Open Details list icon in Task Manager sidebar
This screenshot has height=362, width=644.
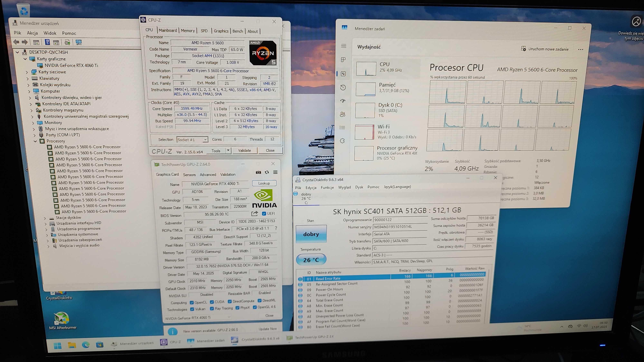[x=342, y=127]
